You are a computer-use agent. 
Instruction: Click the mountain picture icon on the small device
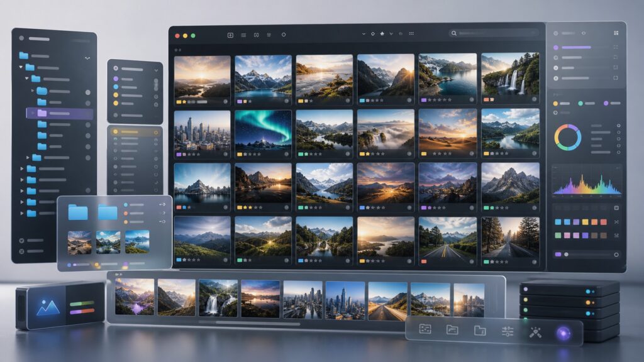point(48,307)
